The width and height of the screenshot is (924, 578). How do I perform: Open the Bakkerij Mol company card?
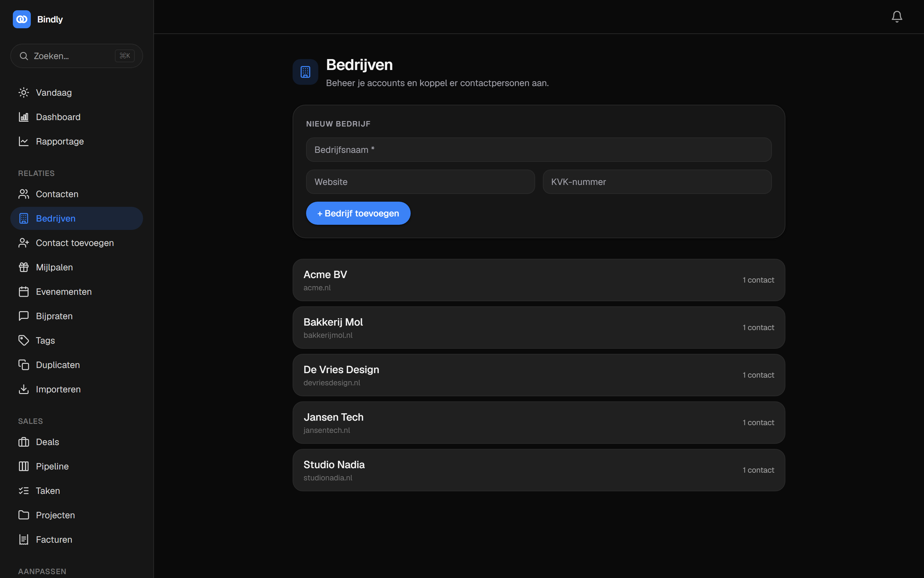(x=539, y=328)
